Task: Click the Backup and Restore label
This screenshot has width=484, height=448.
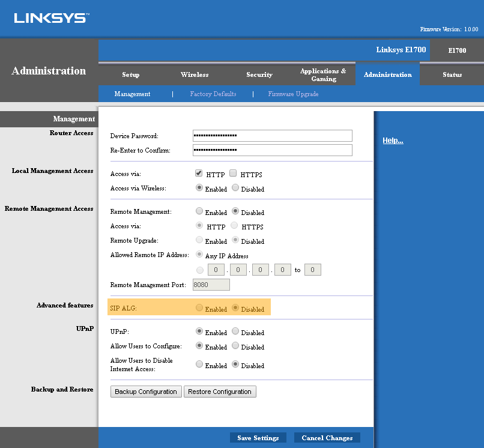Action: point(62,389)
